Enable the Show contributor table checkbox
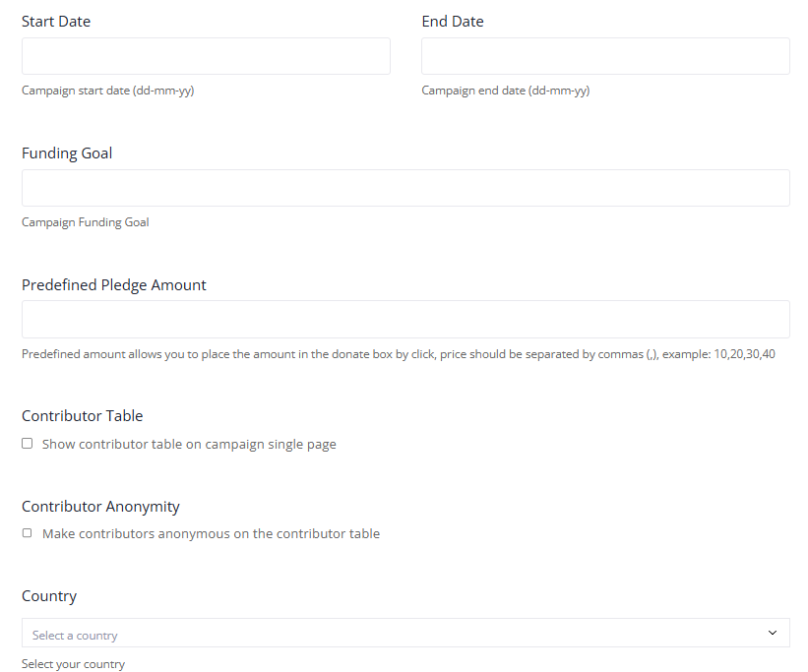 coord(28,443)
